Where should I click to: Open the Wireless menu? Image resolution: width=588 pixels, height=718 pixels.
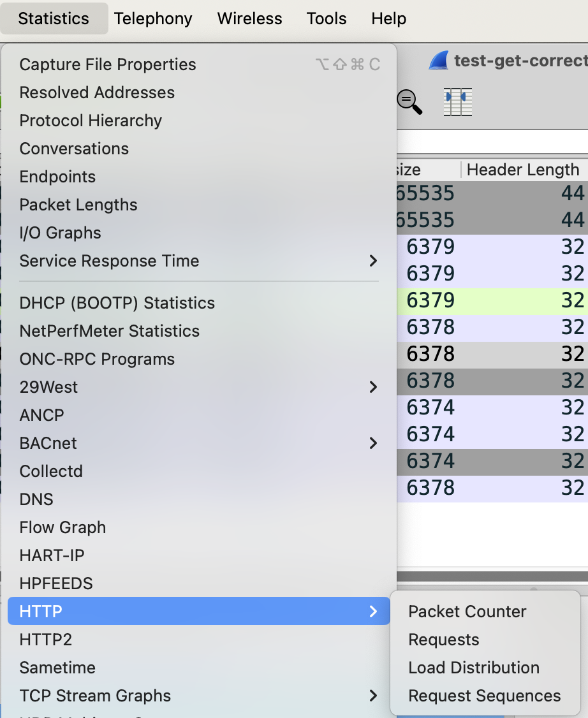249,18
